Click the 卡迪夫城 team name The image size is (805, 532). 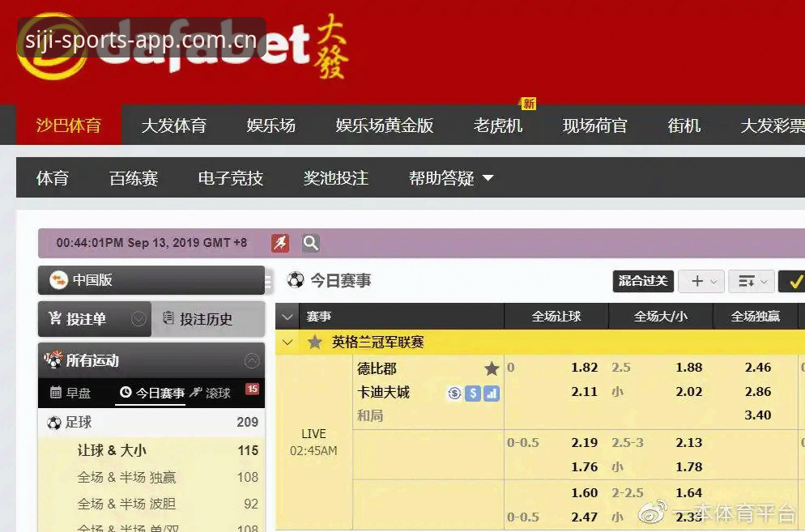coord(383,393)
